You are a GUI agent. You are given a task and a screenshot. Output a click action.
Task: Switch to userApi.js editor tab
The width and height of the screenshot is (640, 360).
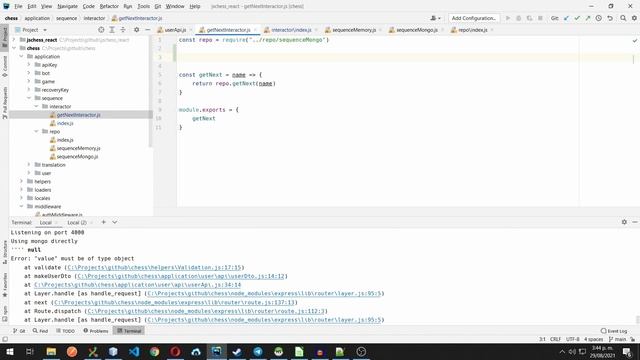[x=175, y=30]
